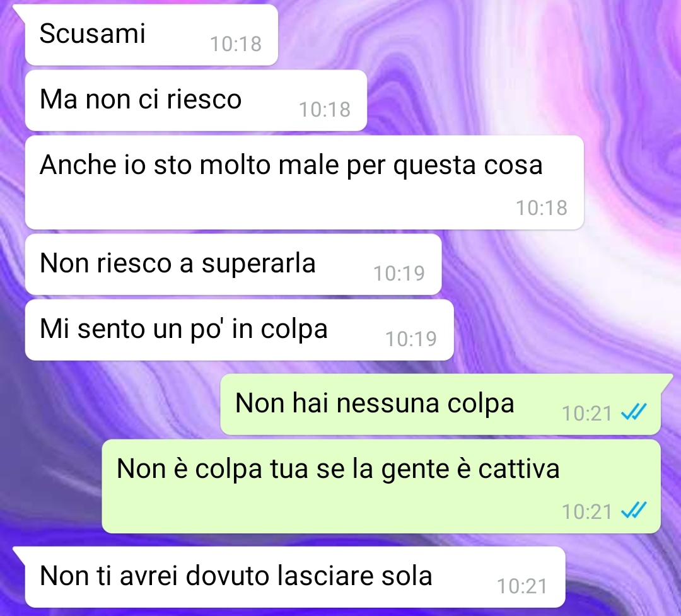The image size is (681, 616).
Task: Click 10:21 timestamp on 'lasciare sola' message
Action: (x=523, y=586)
